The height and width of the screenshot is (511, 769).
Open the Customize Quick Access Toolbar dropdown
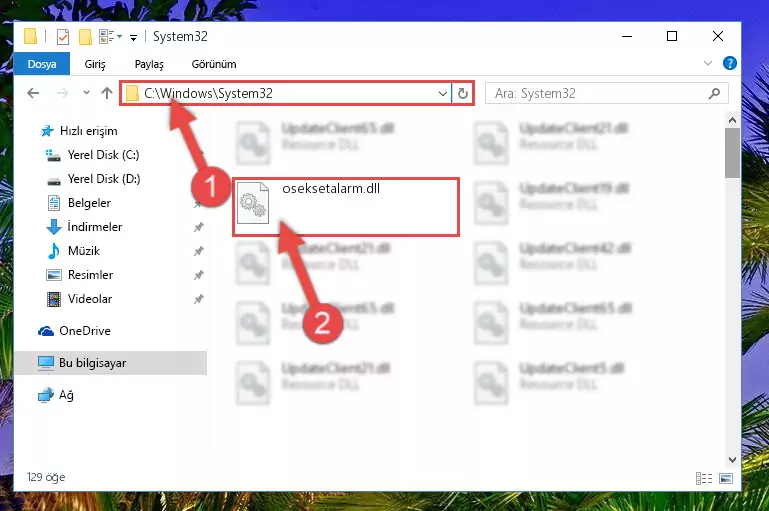tap(133, 37)
